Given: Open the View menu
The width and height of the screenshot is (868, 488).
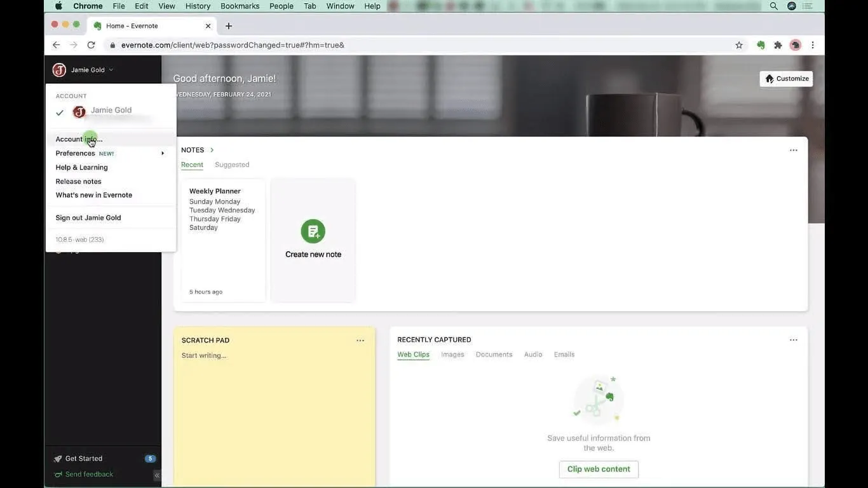Looking at the screenshot, I should point(166,6).
